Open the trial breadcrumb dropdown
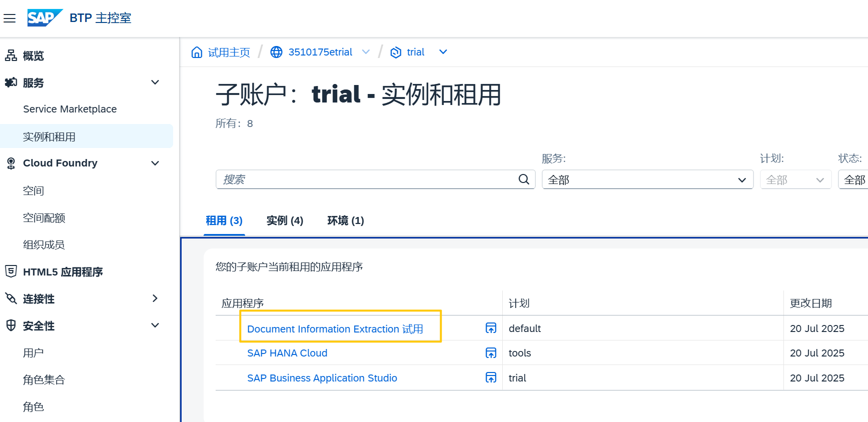The width and height of the screenshot is (868, 422). (443, 52)
